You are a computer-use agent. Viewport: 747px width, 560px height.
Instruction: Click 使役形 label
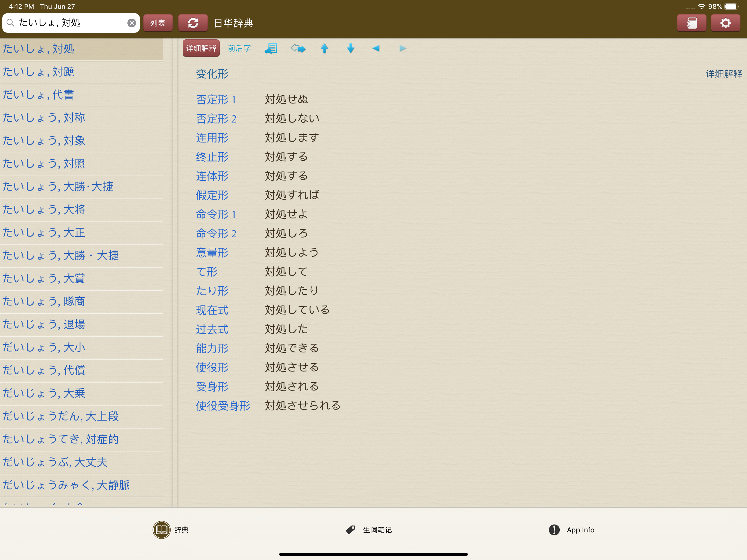point(212,367)
